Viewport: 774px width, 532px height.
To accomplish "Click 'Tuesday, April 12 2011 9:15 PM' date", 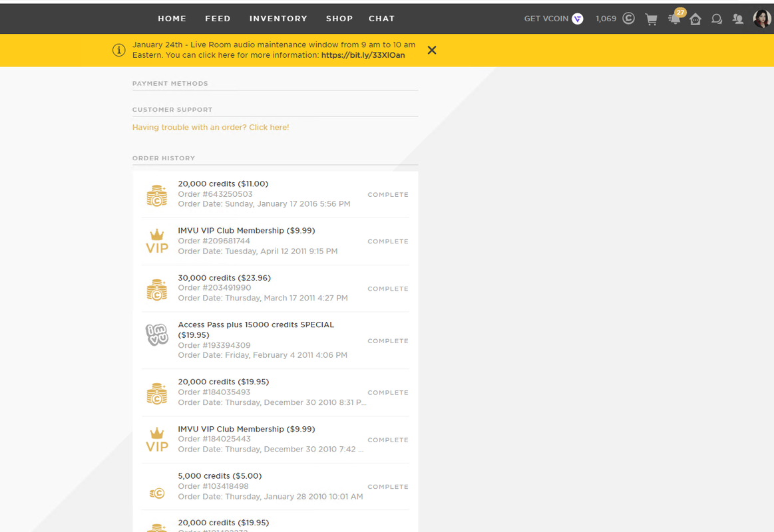I will click(x=282, y=251).
